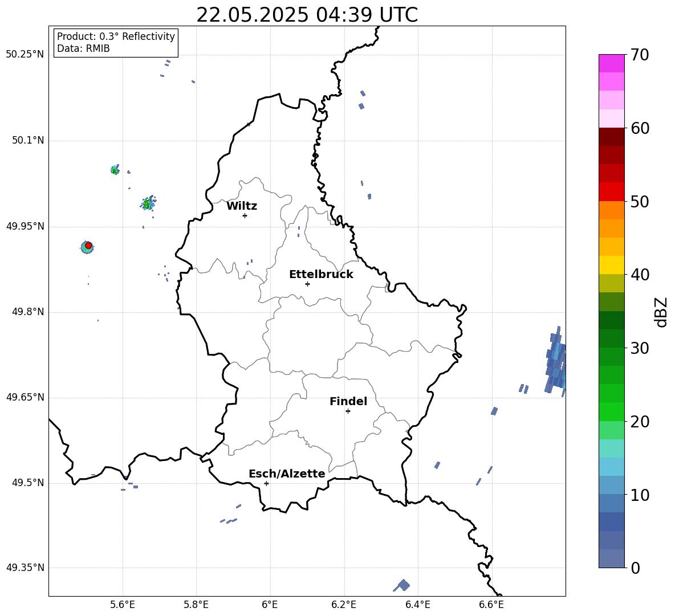Click the 49.65°N latitude tick label
This screenshot has width=675, height=616.
click(x=25, y=397)
